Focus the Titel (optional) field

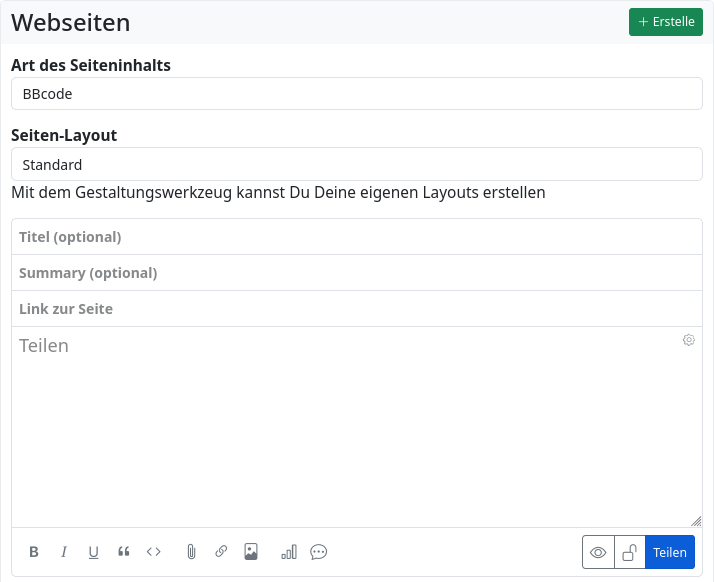click(357, 237)
